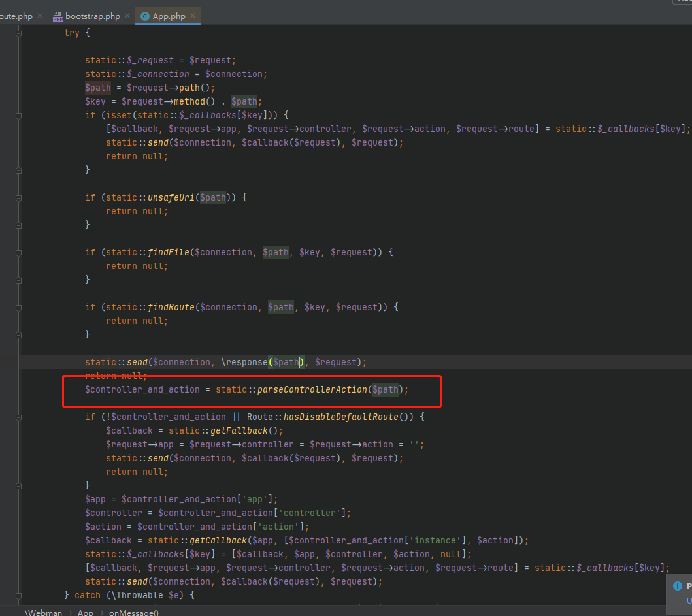
Task: Collapse the if findRoute block
Action: (18, 308)
